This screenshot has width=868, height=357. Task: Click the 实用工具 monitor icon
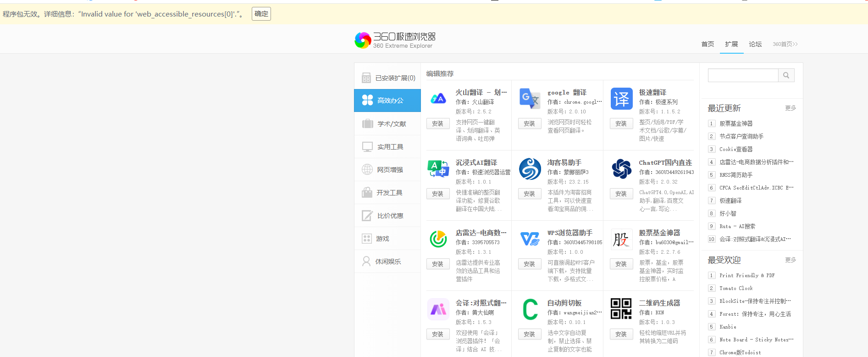(367, 147)
